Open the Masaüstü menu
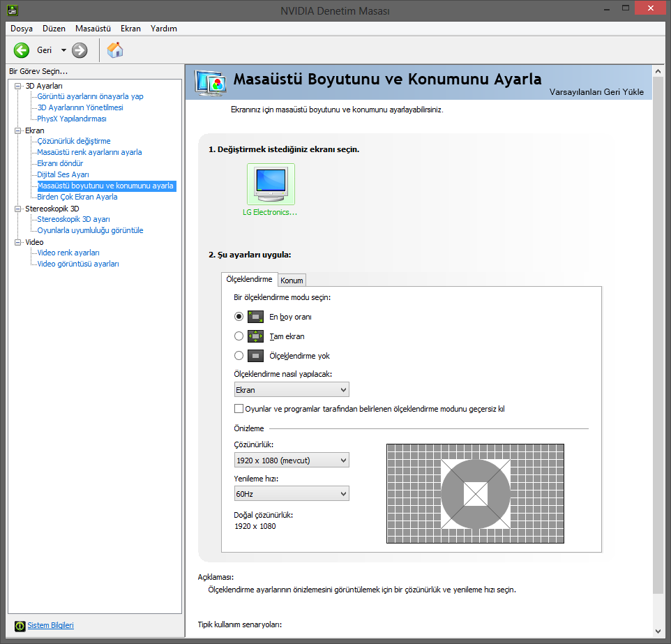This screenshot has height=644, width=671. tap(93, 29)
